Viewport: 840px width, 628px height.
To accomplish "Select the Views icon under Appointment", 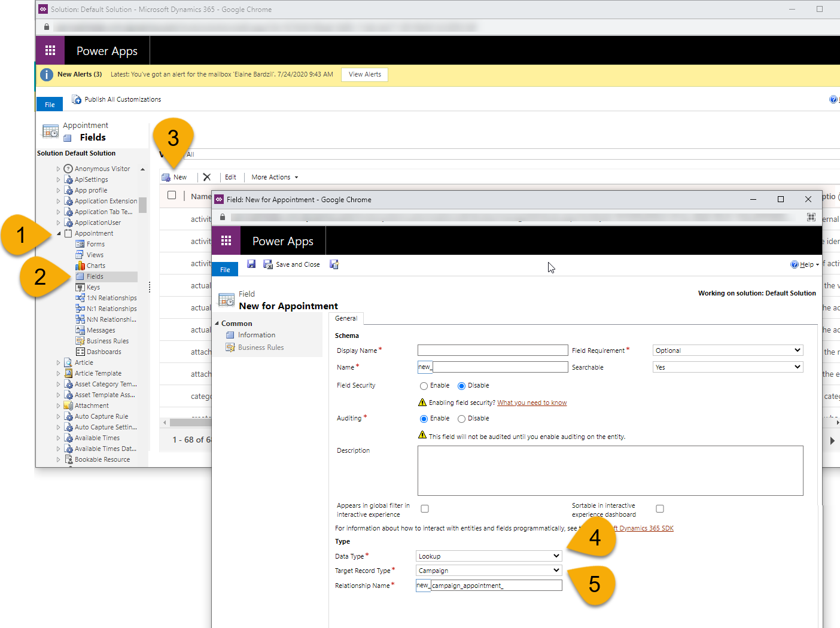I will point(80,255).
